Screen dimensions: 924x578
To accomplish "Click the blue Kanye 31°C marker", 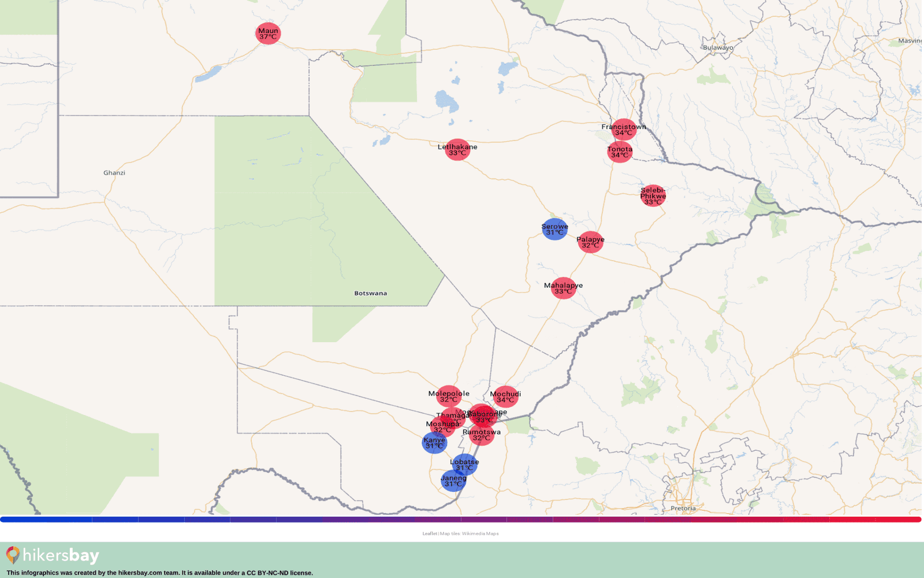I will (x=434, y=443).
